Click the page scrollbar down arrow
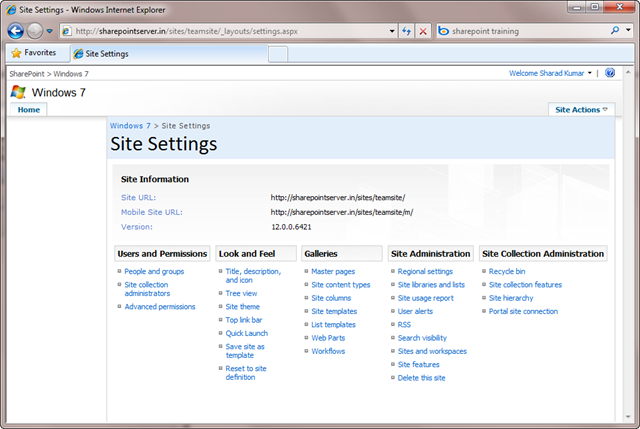Image resolution: width=640 pixels, height=429 pixels. click(628, 417)
